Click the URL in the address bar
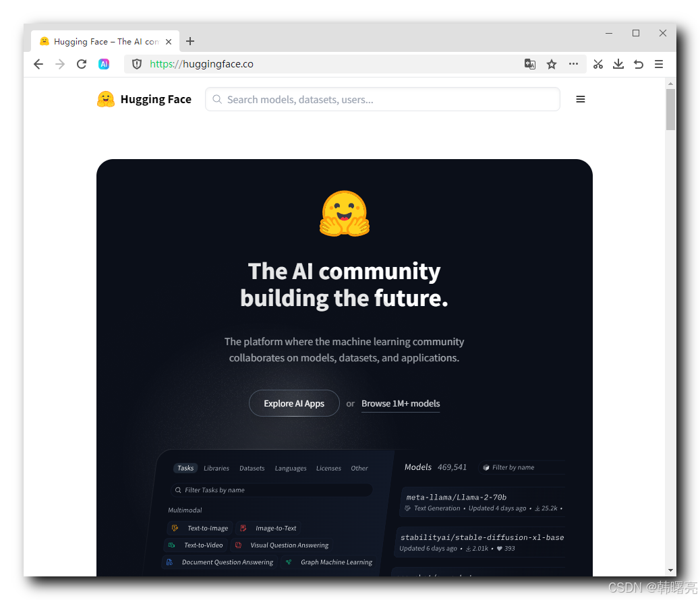 (202, 64)
